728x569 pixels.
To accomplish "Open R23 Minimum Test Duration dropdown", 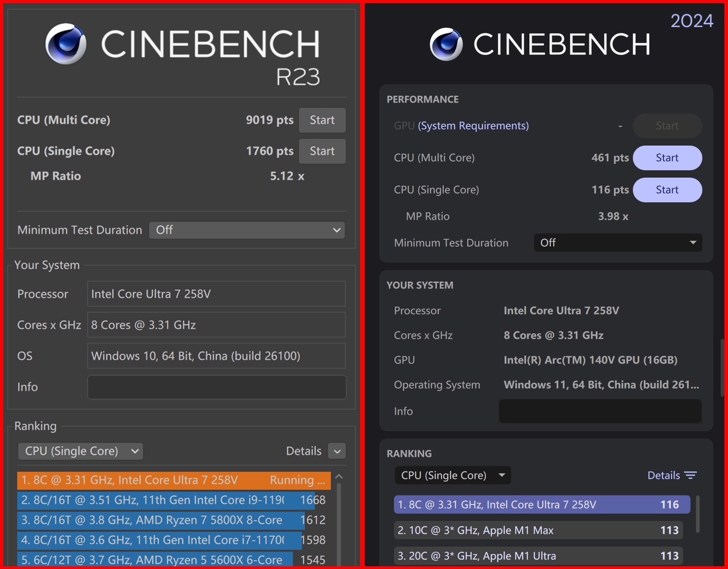I will coord(247,230).
